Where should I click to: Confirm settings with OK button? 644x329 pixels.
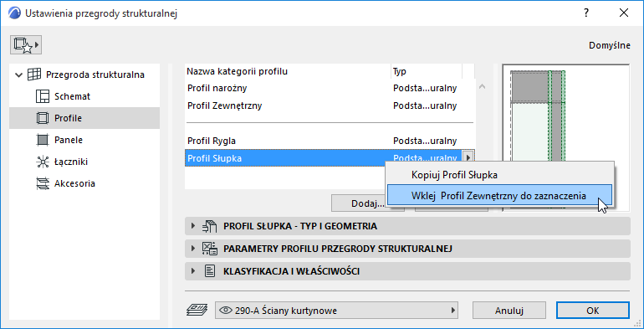[593, 311]
